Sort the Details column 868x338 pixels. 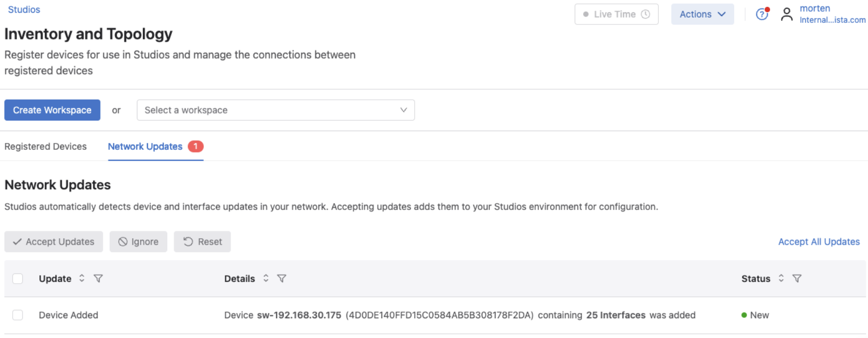tap(266, 278)
